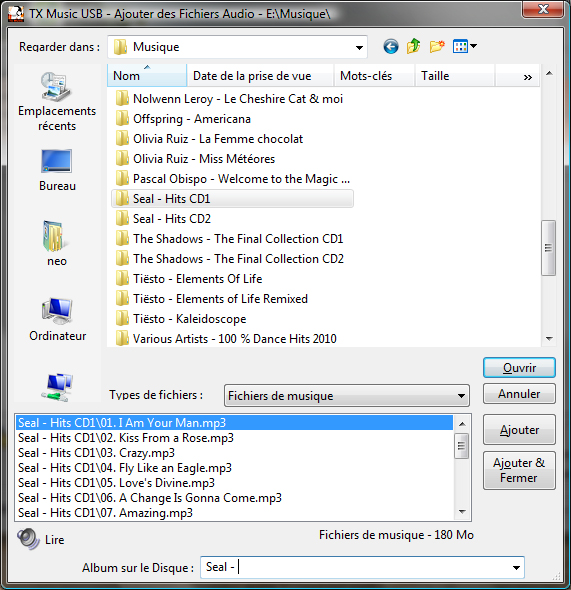Click the Ouvrir button
The image size is (571, 590).
519,368
